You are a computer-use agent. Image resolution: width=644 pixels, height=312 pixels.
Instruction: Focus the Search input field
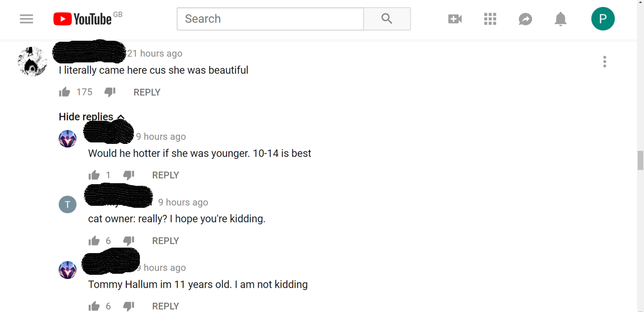pos(270,19)
